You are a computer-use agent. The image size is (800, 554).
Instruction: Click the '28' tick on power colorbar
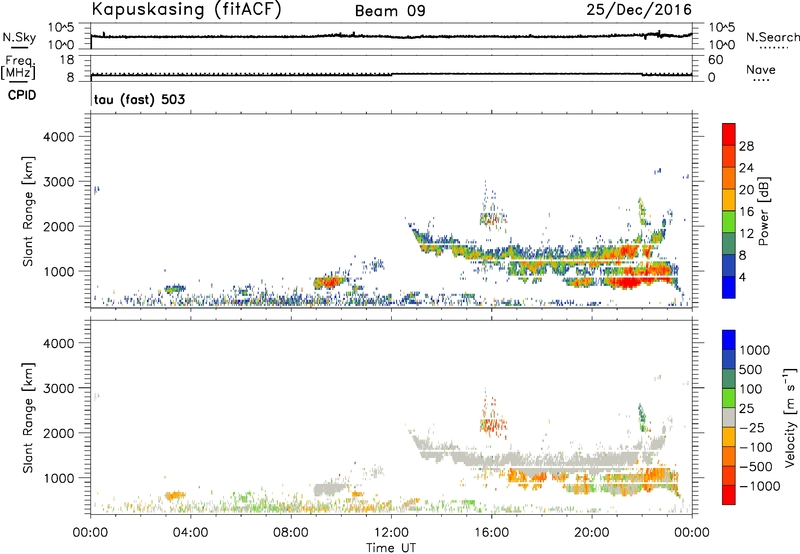pos(746,146)
